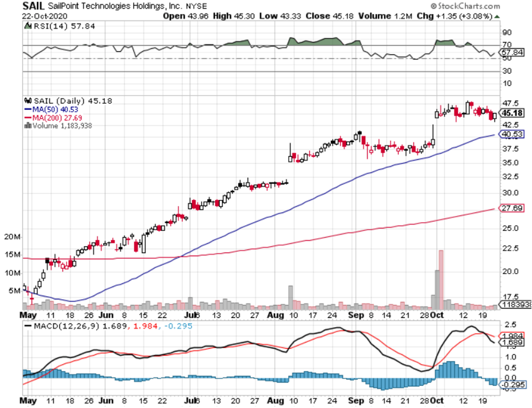This screenshot has width=532, height=408.
Task: Click the 47.5 price axis label
Action: (x=510, y=103)
